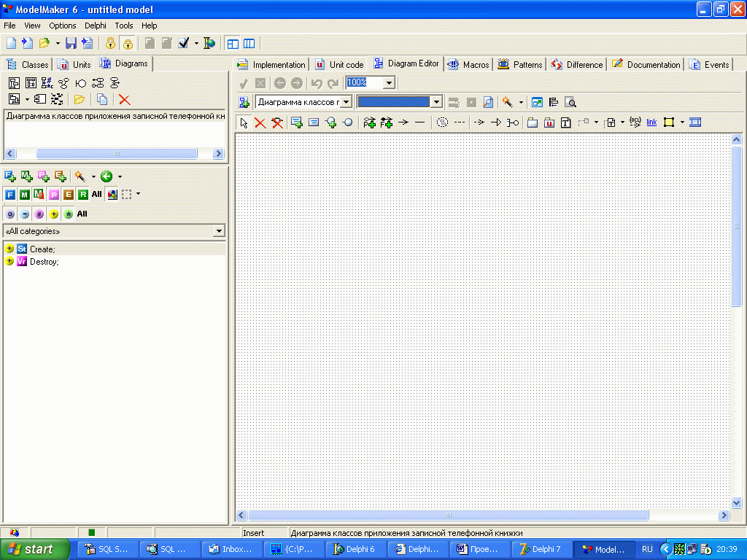Expand the 100% zoom dropdown
Image resolution: width=747 pixels, height=560 pixels.
click(389, 83)
